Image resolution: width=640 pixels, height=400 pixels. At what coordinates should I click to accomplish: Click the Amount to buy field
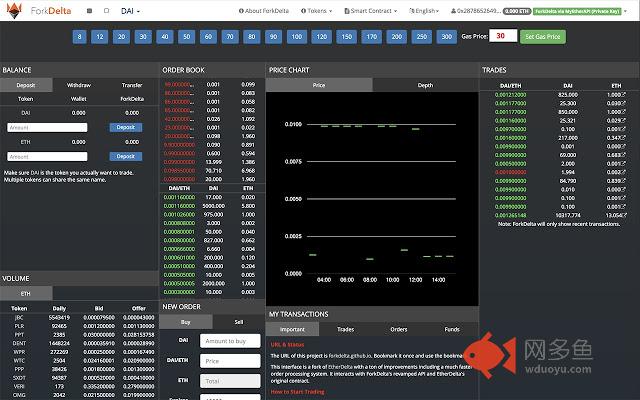[230, 341]
